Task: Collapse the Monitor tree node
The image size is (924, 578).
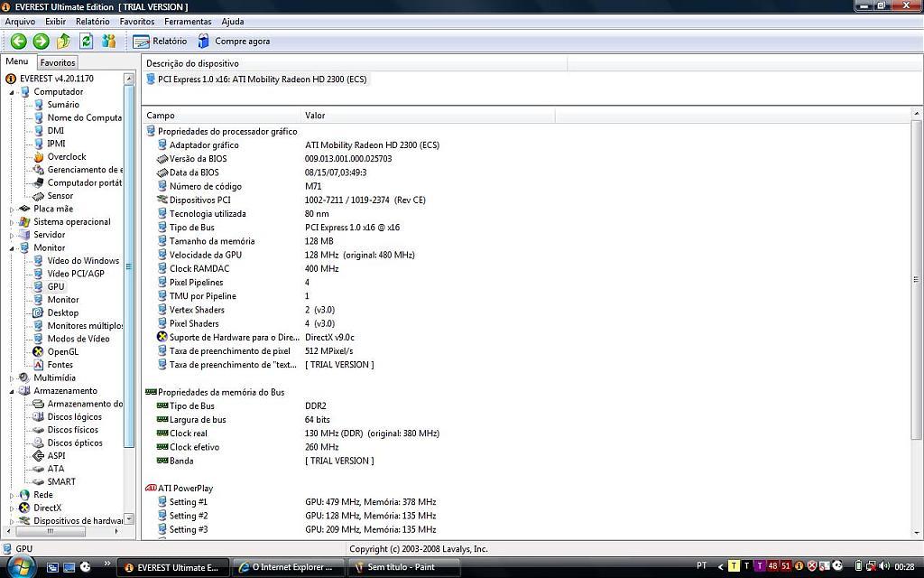Action: 11,248
